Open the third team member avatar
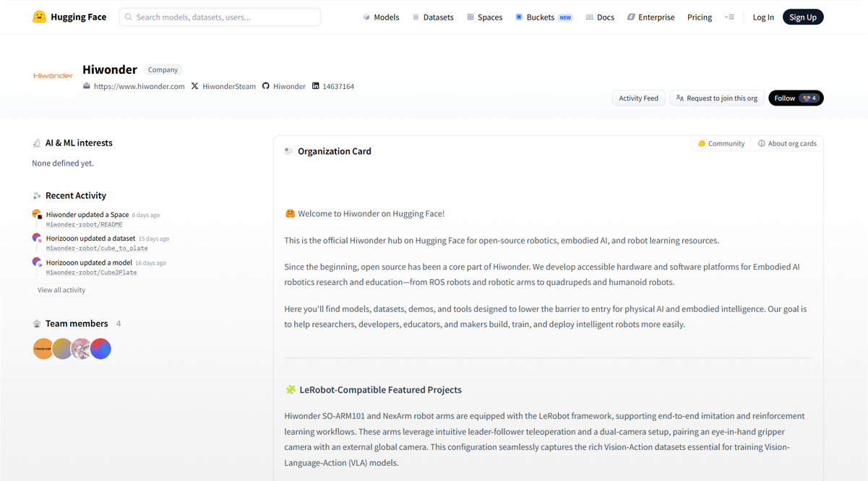The height and width of the screenshot is (481, 868). [x=81, y=349]
